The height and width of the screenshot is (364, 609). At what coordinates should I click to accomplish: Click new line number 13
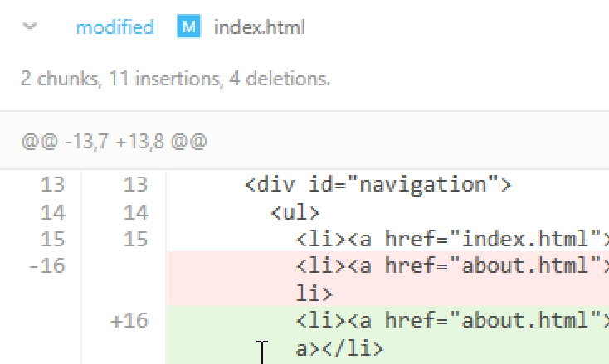click(x=135, y=185)
